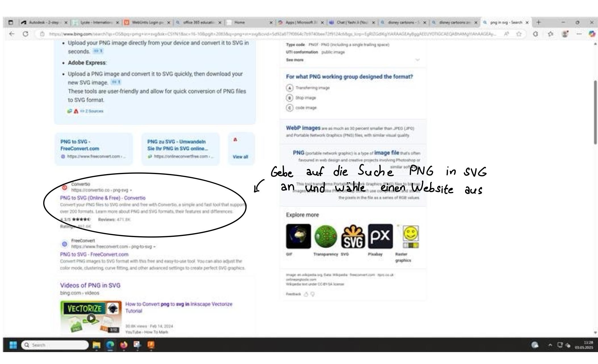This screenshot has height=364, width=598.
Task: Open the network and display tray icons
Action: click(564, 345)
